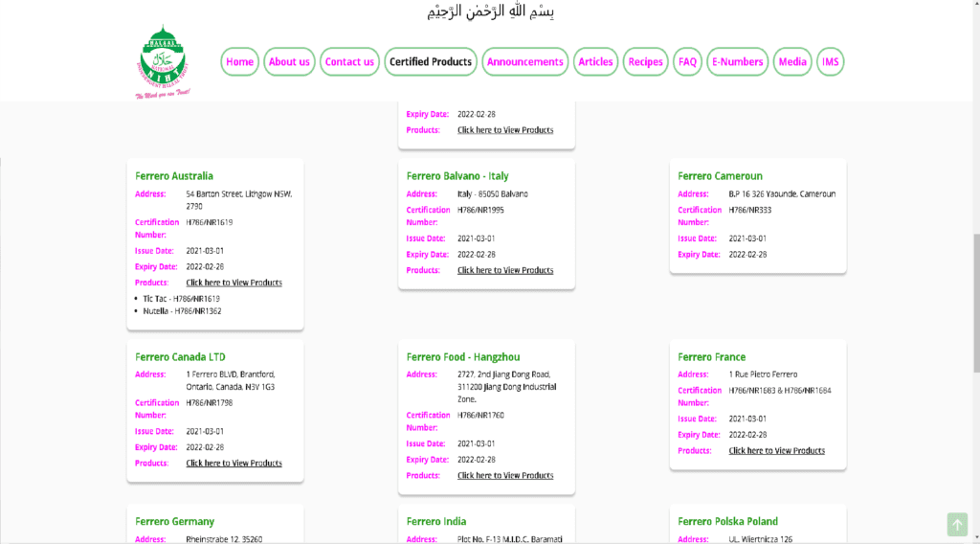Click certification number H786/NR1995
The width and height of the screenshot is (980, 544).
[x=480, y=210]
